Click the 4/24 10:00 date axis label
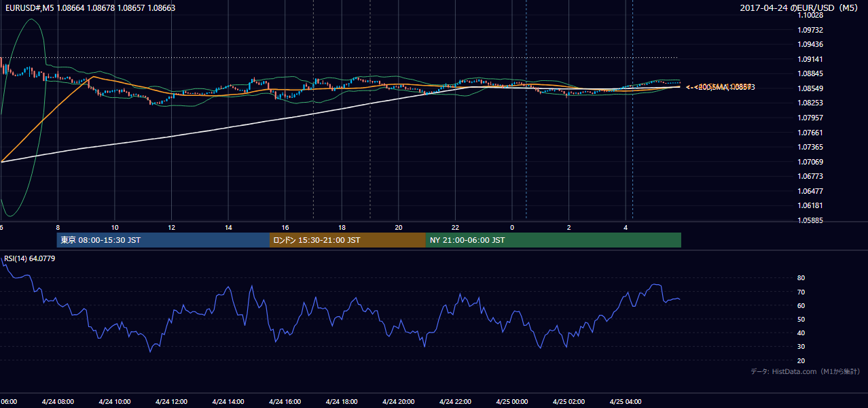The width and height of the screenshot is (868, 408). [x=114, y=401]
